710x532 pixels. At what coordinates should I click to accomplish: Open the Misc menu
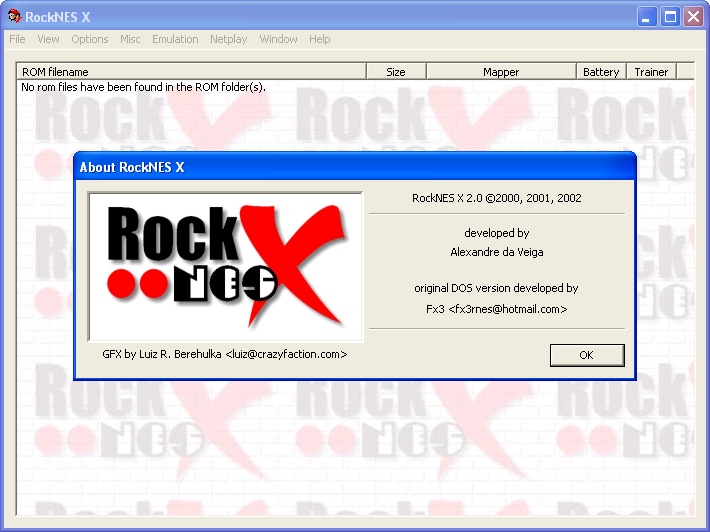130,39
